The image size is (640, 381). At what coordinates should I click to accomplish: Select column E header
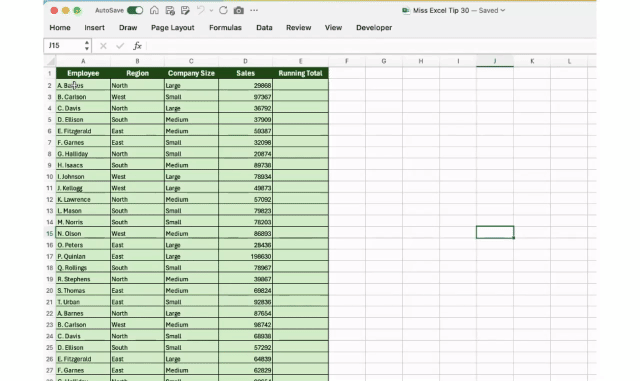click(300, 61)
